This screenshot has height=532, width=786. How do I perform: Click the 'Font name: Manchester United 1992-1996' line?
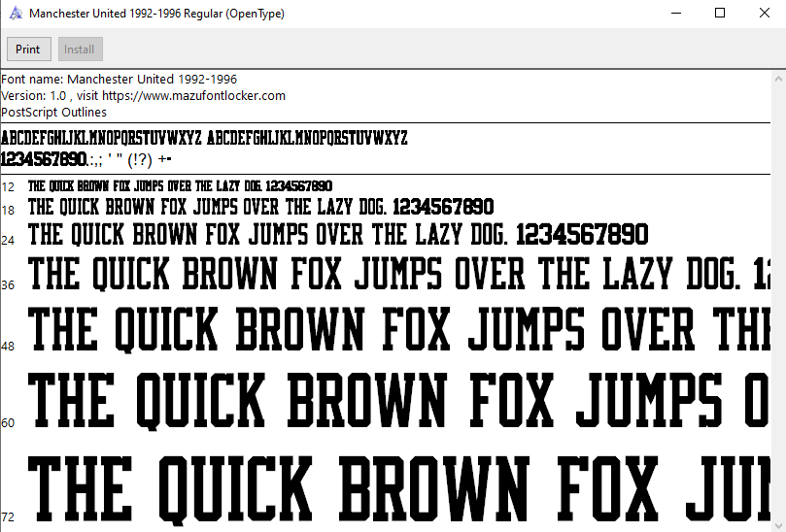120,79
